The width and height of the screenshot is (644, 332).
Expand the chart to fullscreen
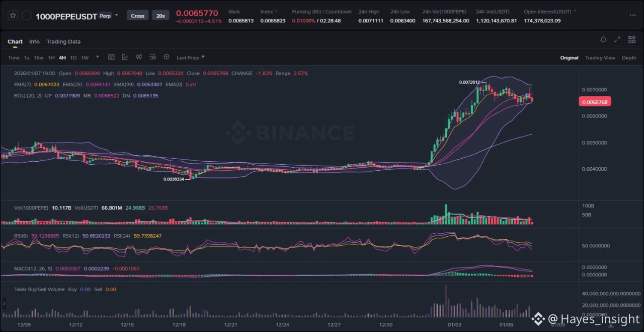click(617, 39)
